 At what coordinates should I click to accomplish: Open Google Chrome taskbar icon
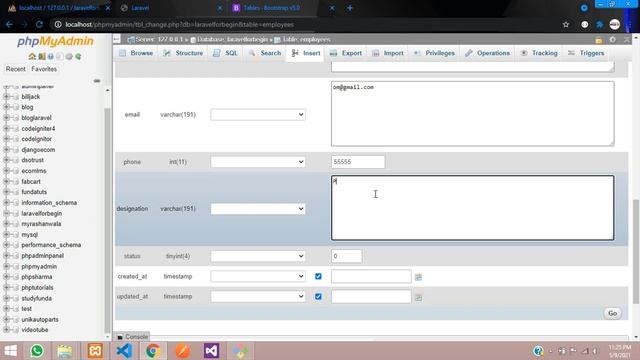153,351
